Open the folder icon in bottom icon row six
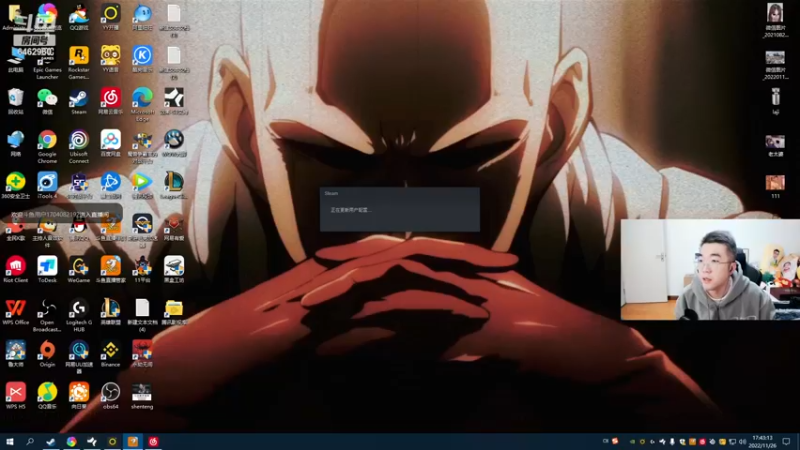800x450 pixels. (x=174, y=312)
